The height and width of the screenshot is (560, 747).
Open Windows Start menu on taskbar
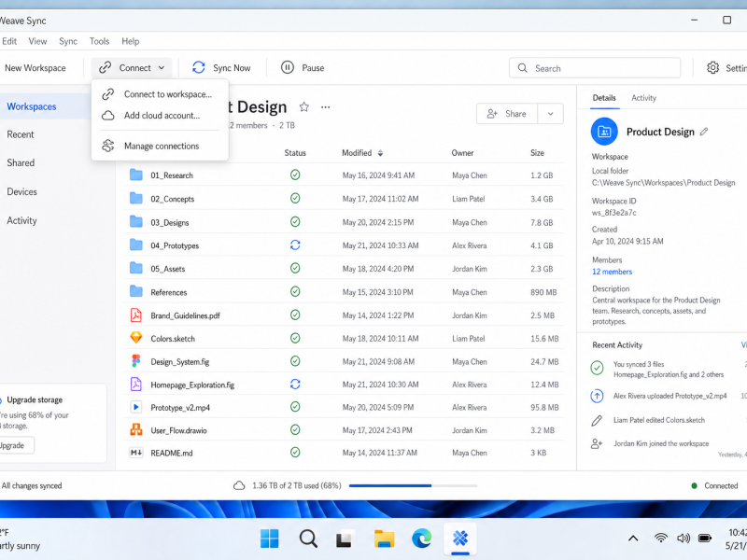[270, 539]
